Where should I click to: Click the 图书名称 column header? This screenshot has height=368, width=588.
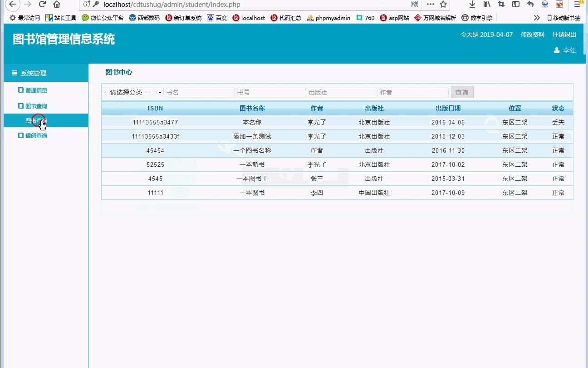click(252, 108)
